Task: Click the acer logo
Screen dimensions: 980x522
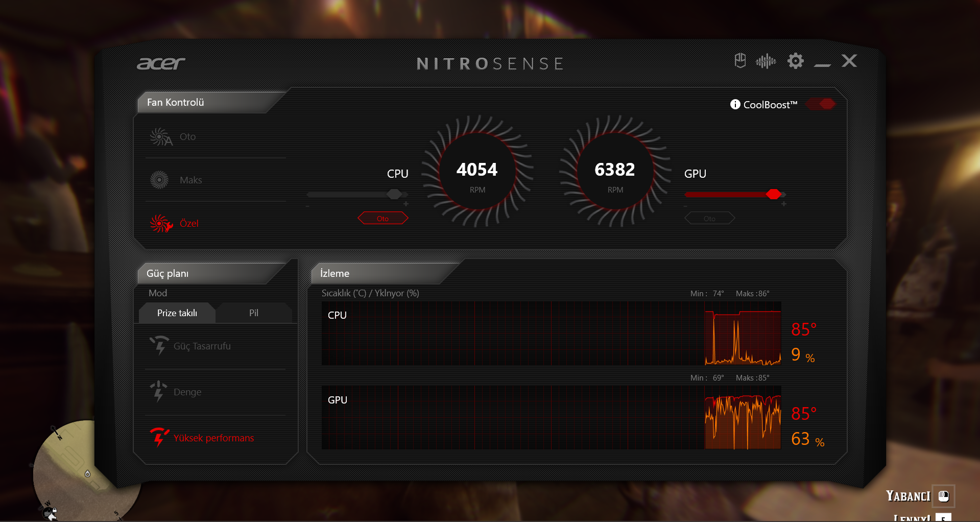Action: click(x=161, y=63)
